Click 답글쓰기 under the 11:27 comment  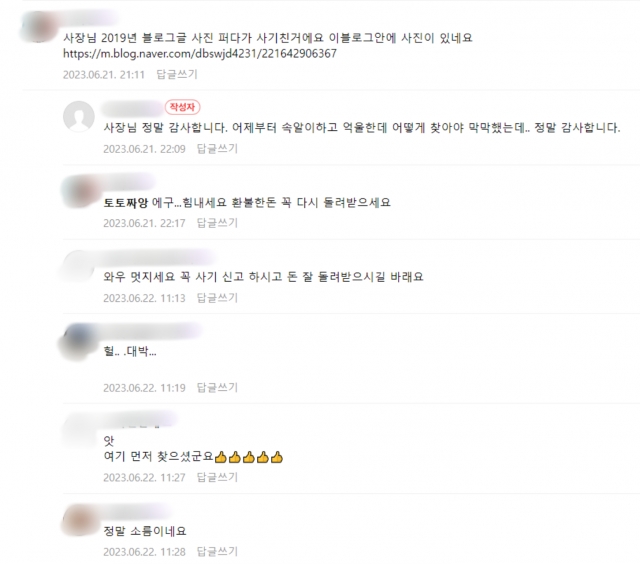coord(217,477)
